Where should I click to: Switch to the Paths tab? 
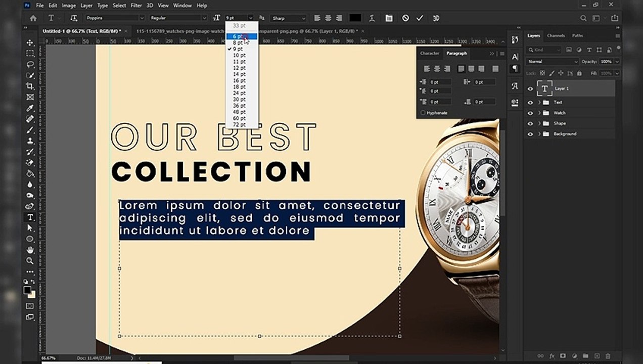pyautogui.click(x=577, y=36)
